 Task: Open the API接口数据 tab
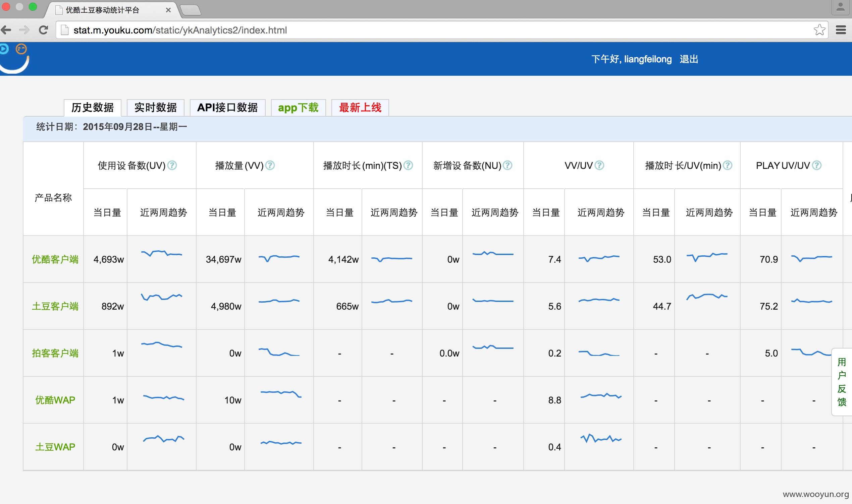coord(227,108)
